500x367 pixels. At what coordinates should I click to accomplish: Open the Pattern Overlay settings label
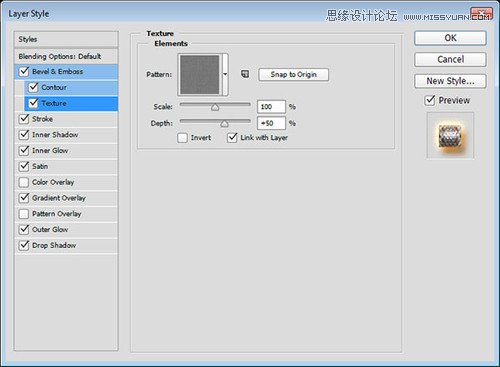pos(57,214)
